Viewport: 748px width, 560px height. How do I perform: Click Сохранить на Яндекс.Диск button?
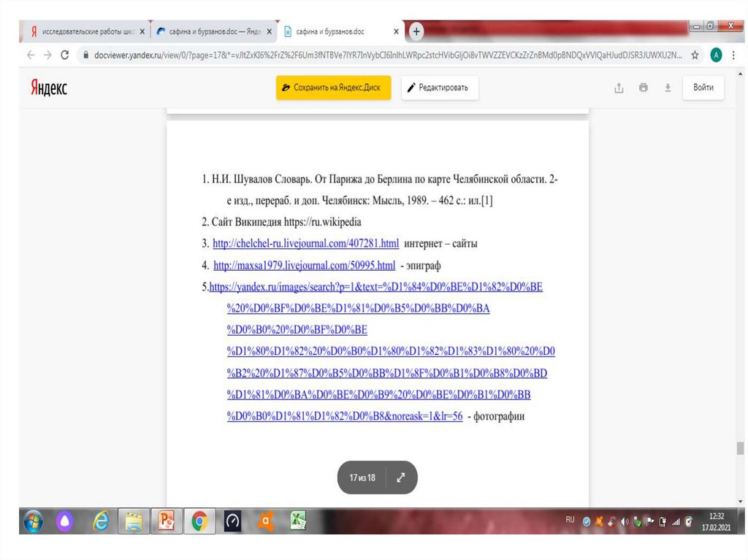(333, 88)
